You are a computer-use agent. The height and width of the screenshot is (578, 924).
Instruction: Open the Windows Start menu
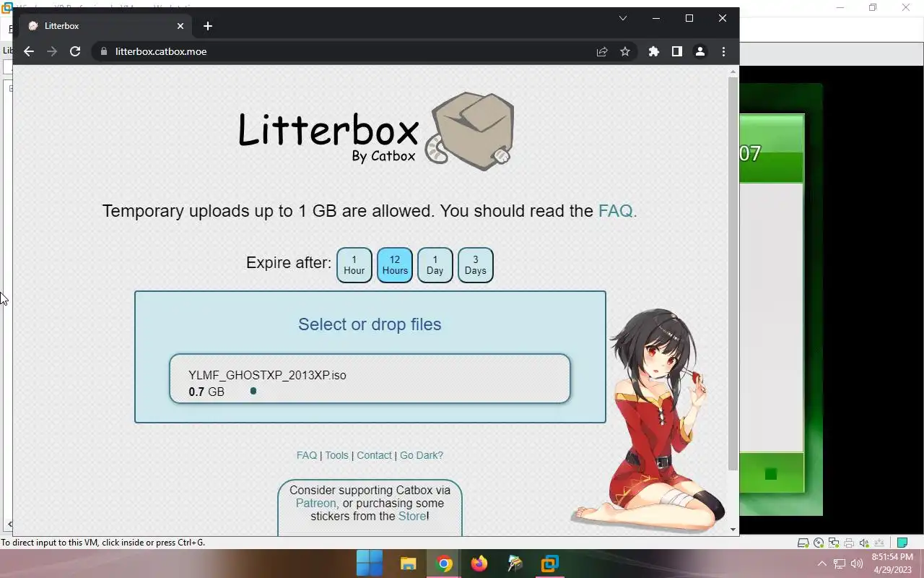(x=370, y=564)
